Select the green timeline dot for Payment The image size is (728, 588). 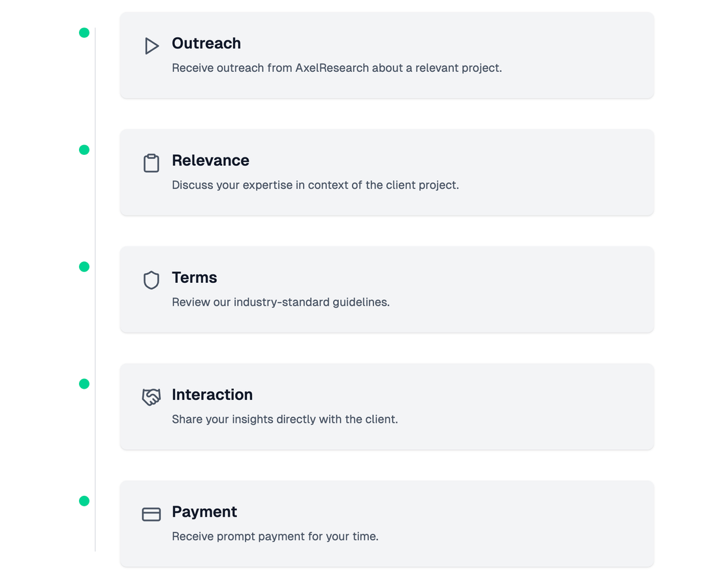tap(84, 501)
